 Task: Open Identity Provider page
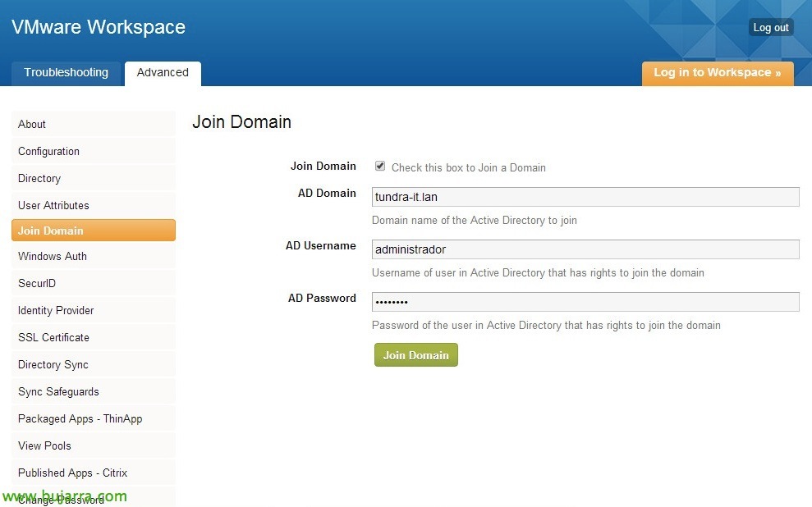(94, 310)
